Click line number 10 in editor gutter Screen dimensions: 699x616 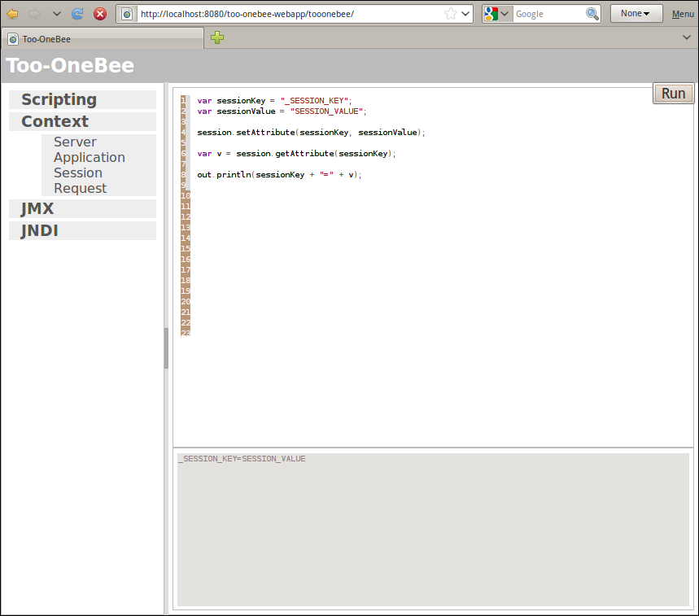[186, 195]
